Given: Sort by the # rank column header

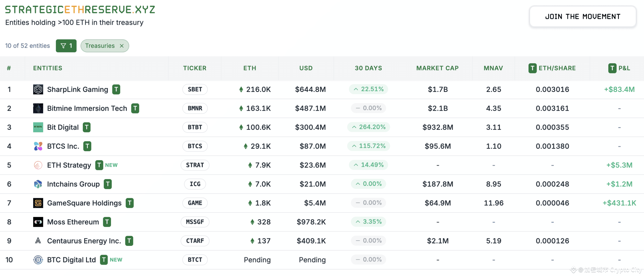Looking at the screenshot, I should pos(9,68).
